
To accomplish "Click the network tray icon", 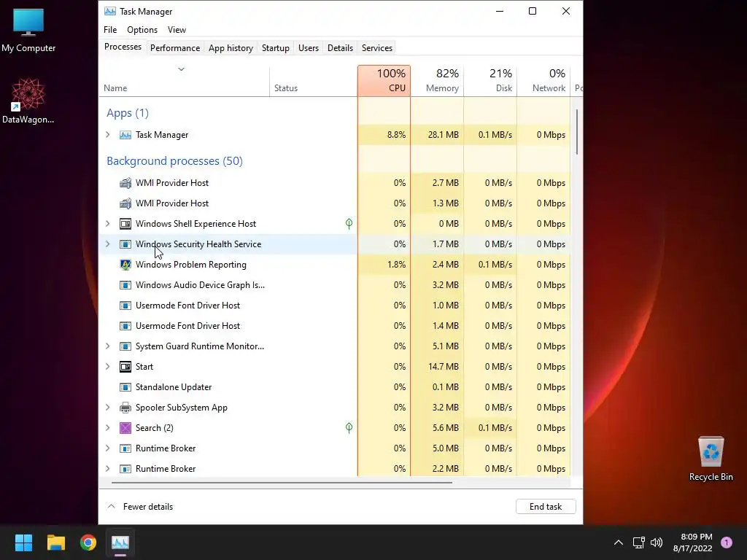I will (638, 542).
